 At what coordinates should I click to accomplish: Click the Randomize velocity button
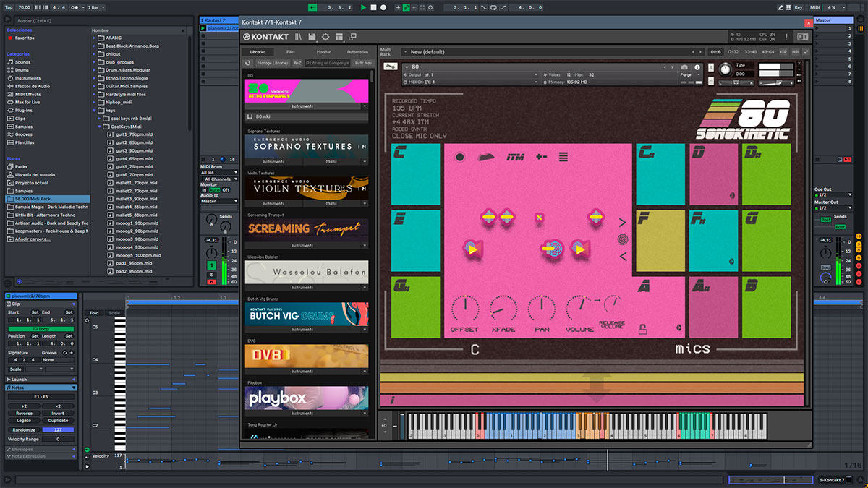(23, 429)
